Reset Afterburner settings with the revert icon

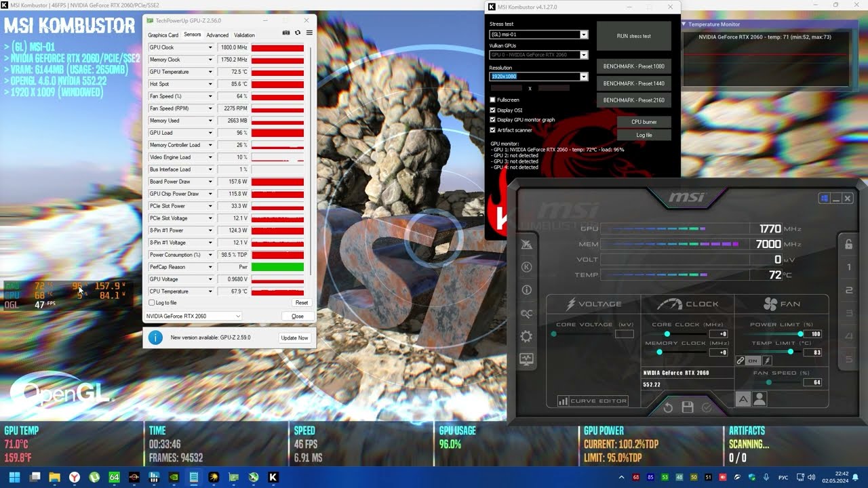coord(668,407)
